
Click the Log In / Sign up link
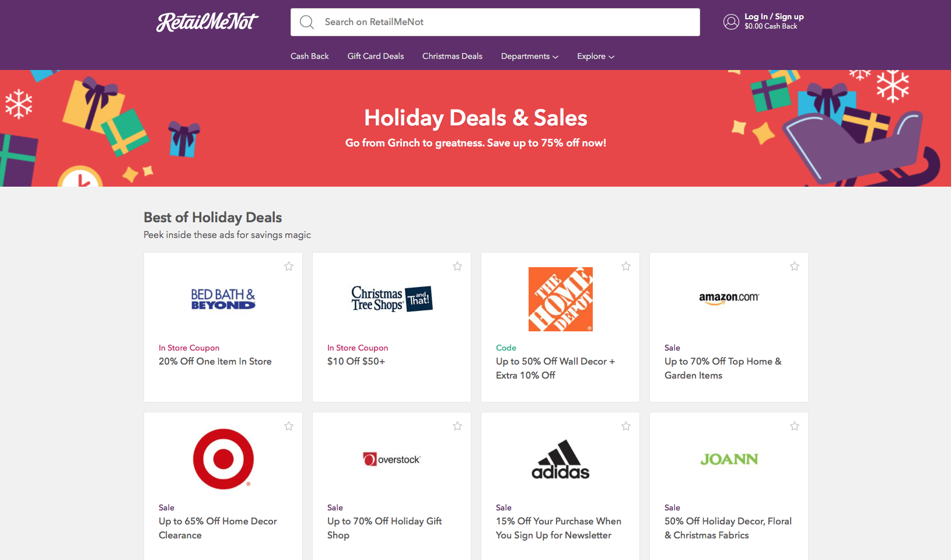774,17
